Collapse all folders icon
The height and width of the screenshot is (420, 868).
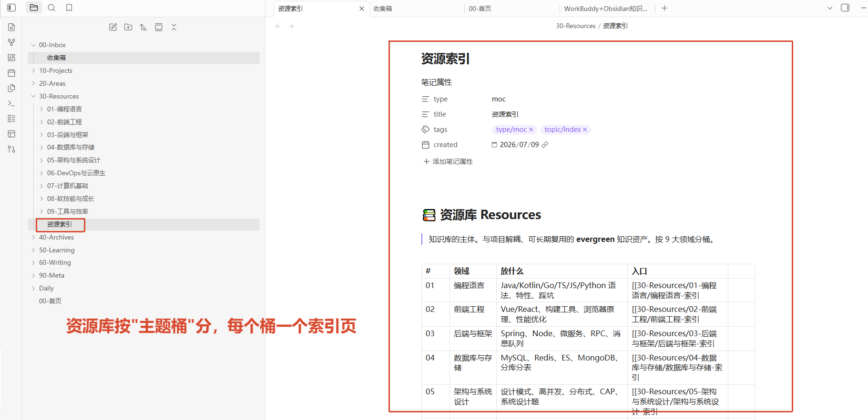coord(174,27)
